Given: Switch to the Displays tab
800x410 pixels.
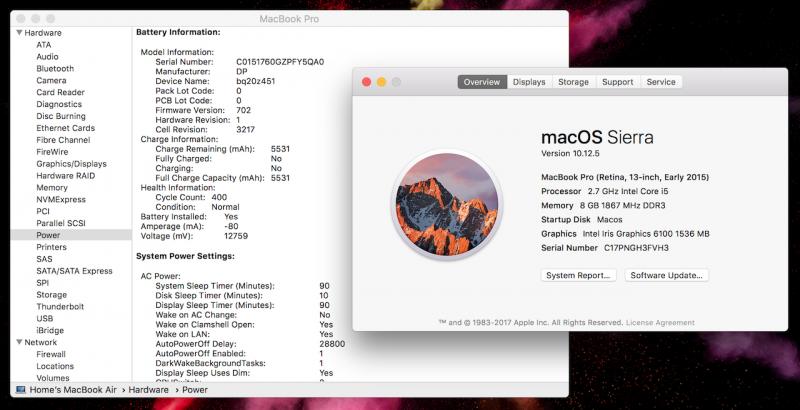Looking at the screenshot, I should 529,82.
